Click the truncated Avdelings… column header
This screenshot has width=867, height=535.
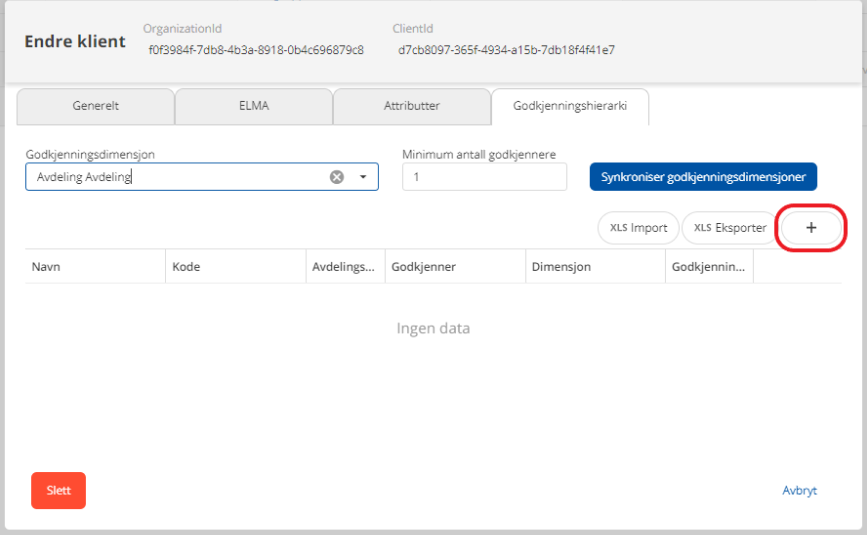click(x=345, y=267)
